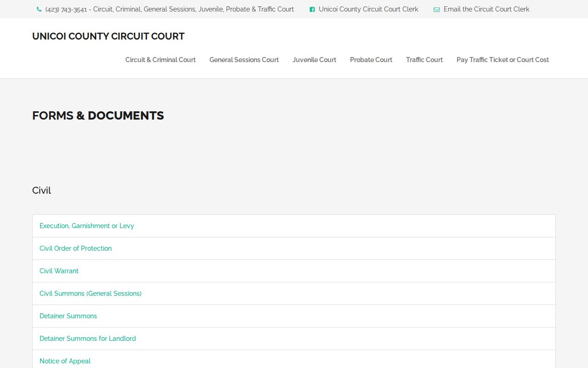Open Probate Court menu item
The image size is (588, 368).
(371, 60)
